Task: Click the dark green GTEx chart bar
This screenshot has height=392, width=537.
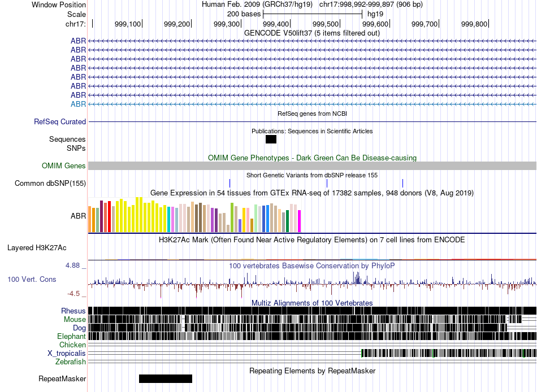Action: [287, 221]
